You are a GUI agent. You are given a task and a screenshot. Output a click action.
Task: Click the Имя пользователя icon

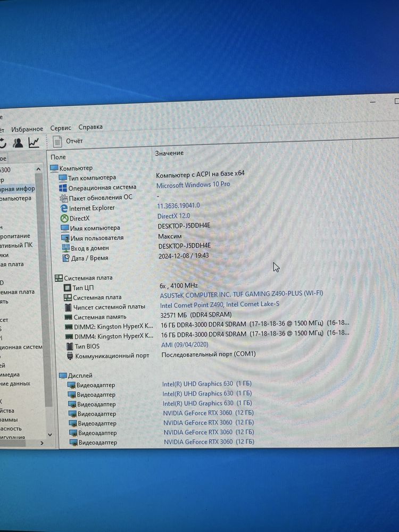point(65,238)
